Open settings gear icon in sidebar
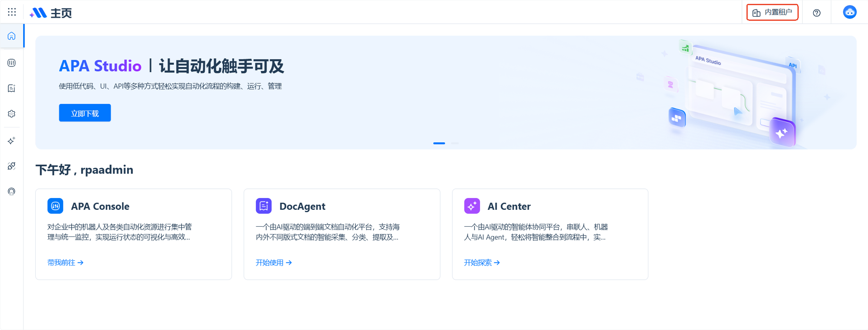The image size is (868, 330). pos(12,114)
